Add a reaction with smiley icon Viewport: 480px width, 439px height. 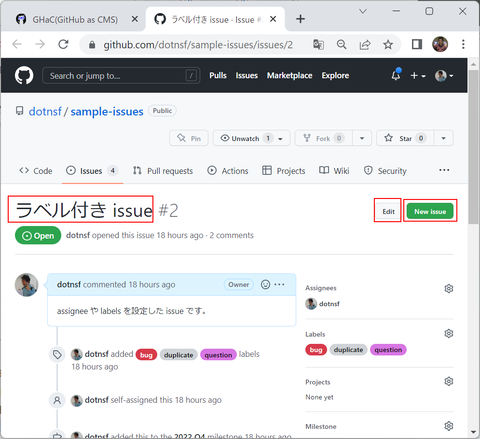265,284
